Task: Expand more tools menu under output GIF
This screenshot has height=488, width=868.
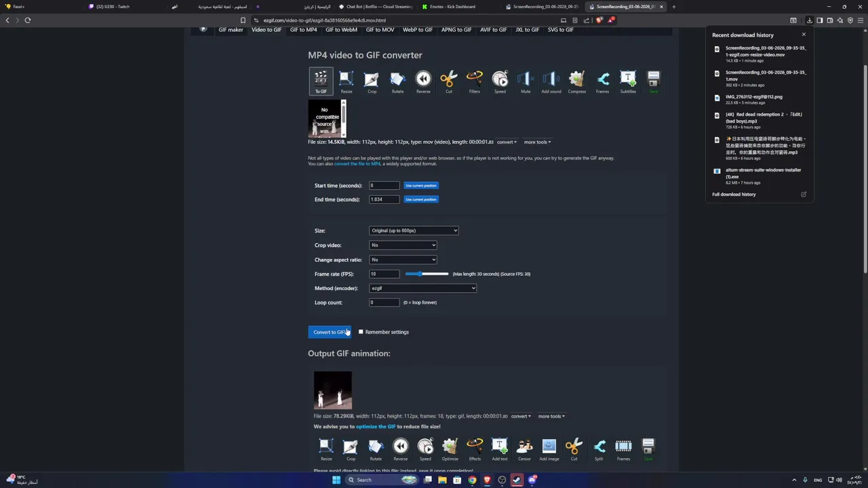Action: 551,416
